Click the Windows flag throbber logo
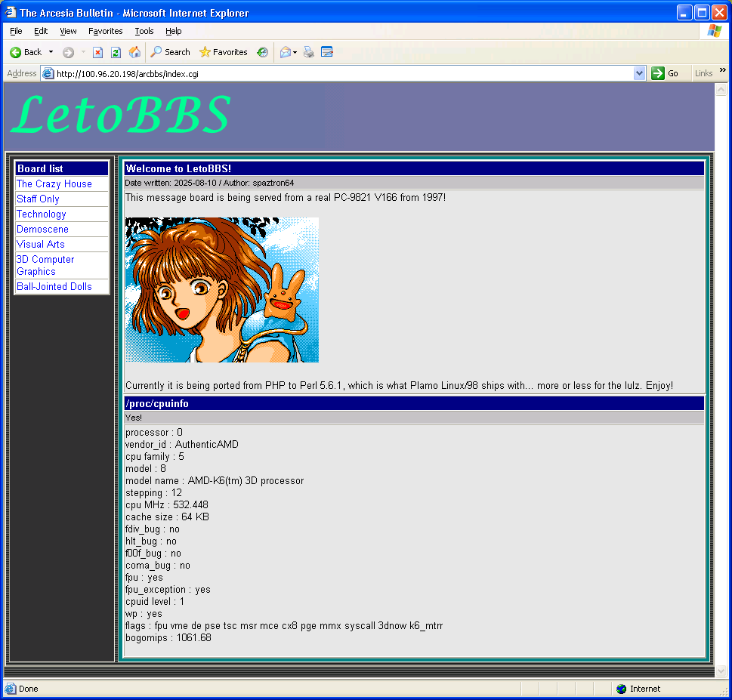The width and height of the screenshot is (732, 700). click(x=715, y=31)
